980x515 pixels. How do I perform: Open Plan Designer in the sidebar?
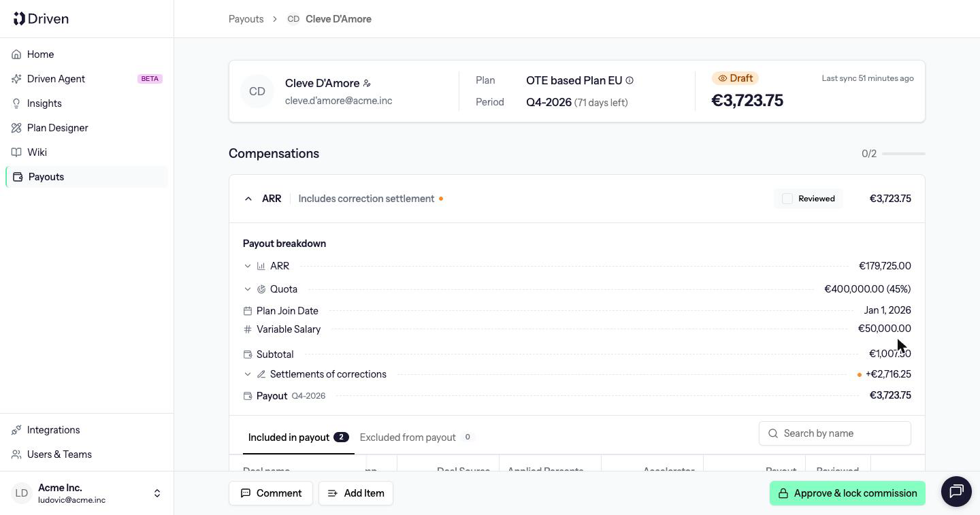(87, 128)
